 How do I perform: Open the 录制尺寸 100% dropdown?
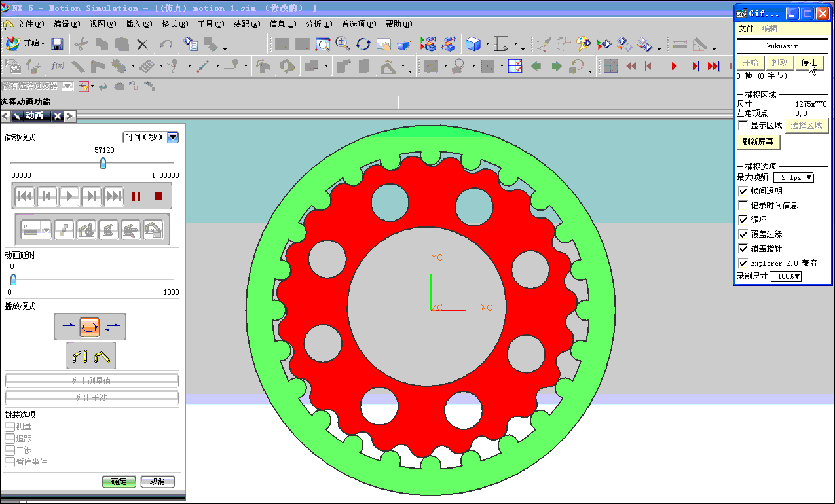786,276
